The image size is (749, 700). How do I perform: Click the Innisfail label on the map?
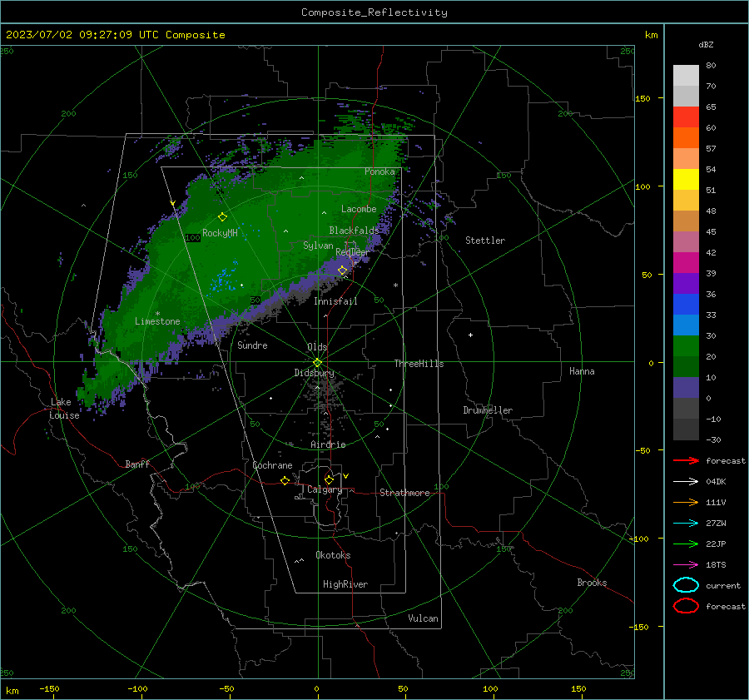coord(335,301)
